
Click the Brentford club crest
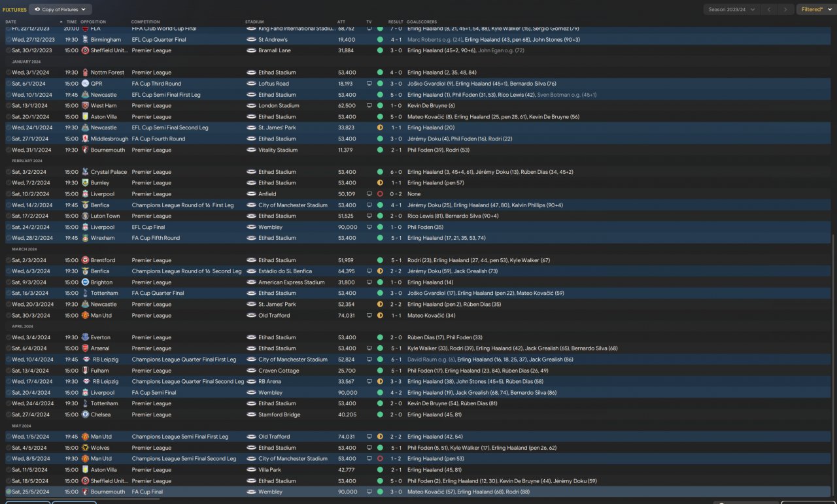[85, 260]
